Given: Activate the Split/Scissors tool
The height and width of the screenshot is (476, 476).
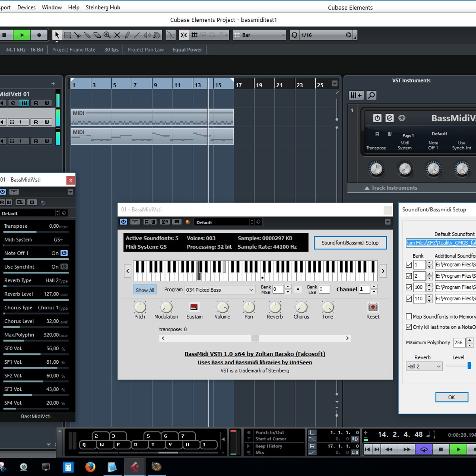Looking at the screenshot, I should 77,35.
